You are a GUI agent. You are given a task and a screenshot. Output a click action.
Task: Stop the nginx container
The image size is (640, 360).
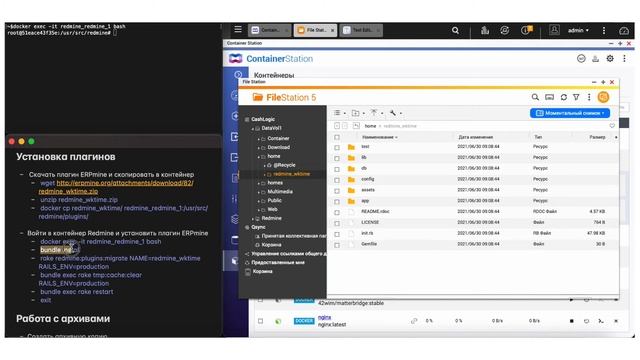(571, 321)
